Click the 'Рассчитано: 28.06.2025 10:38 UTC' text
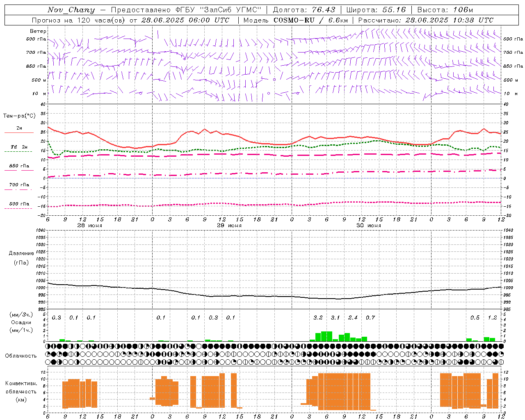Image resolution: width=525 pixels, height=420 pixels. point(426,20)
